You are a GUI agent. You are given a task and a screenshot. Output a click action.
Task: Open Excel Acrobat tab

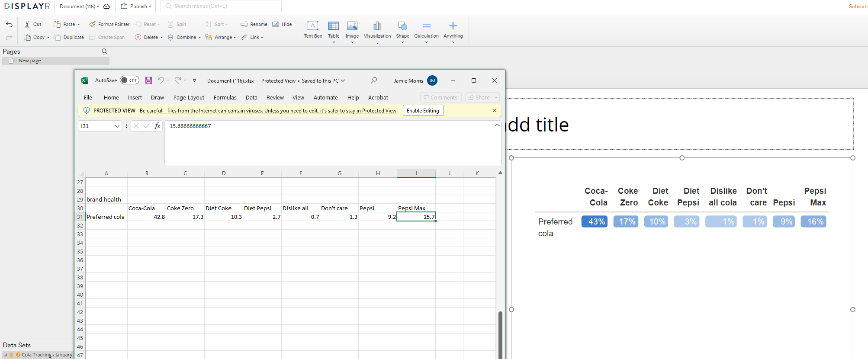click(x=378, y=98)
